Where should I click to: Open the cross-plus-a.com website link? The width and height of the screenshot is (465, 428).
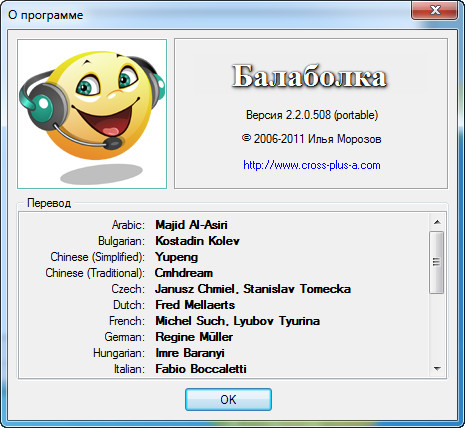coord(312,165)
